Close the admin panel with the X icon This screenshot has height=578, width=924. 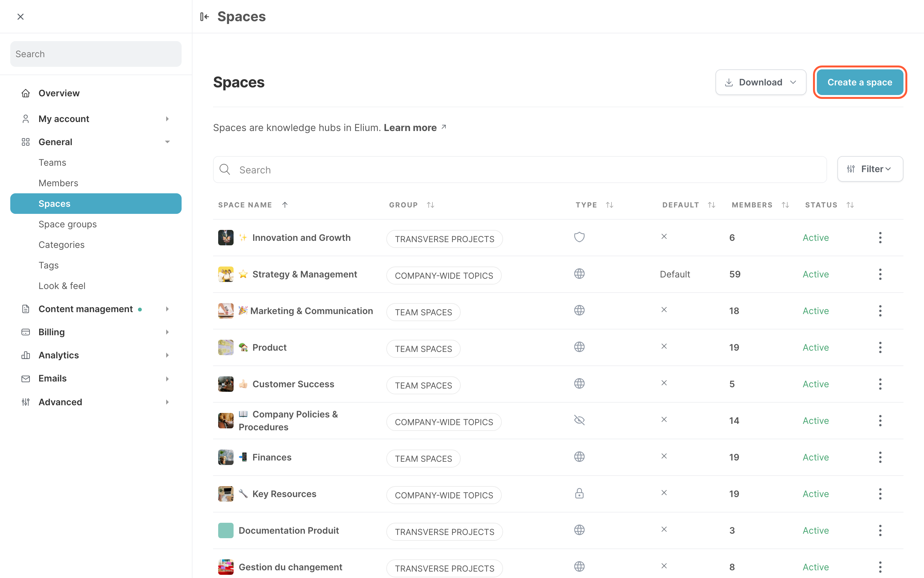(x=21, y=16)
